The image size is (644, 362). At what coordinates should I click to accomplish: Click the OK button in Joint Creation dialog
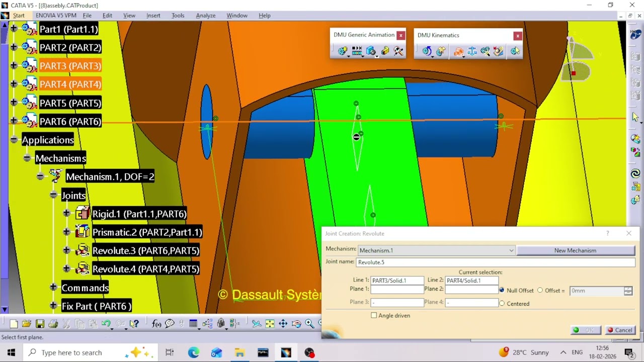click(x=586, y=330)
